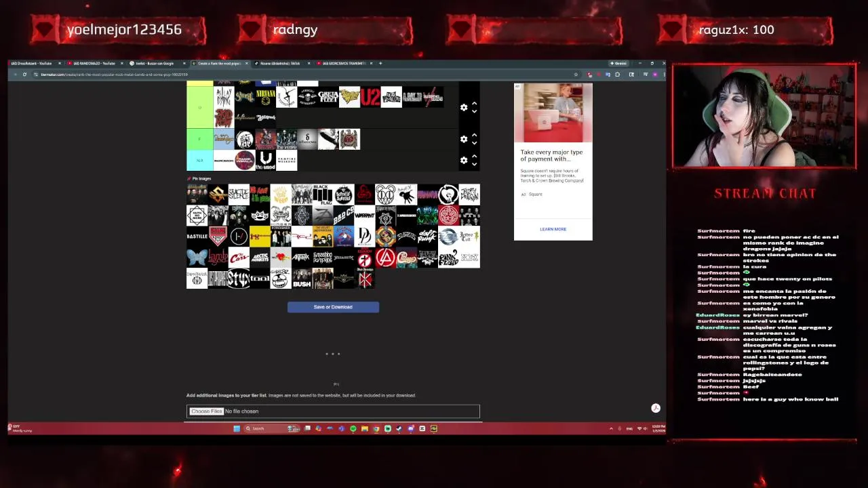868x488 pixels.
Task: Click the yellow-green U tier label
Action: point(199,107)
